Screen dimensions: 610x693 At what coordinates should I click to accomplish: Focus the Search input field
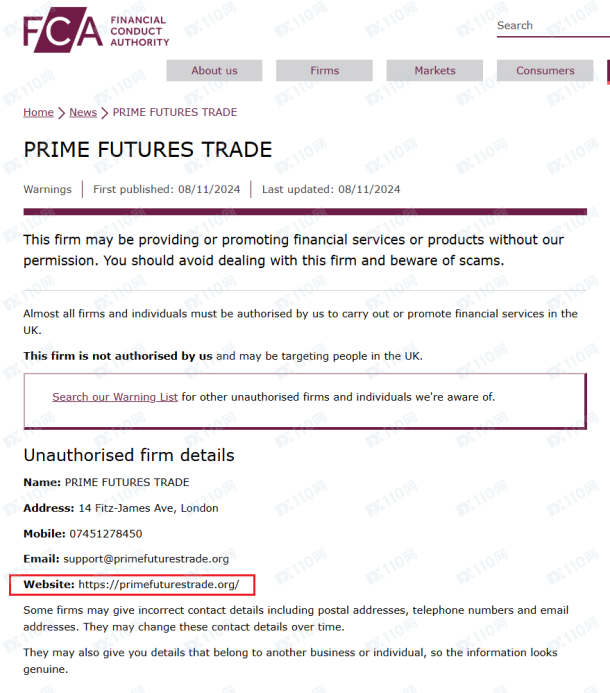pos(550,26)
